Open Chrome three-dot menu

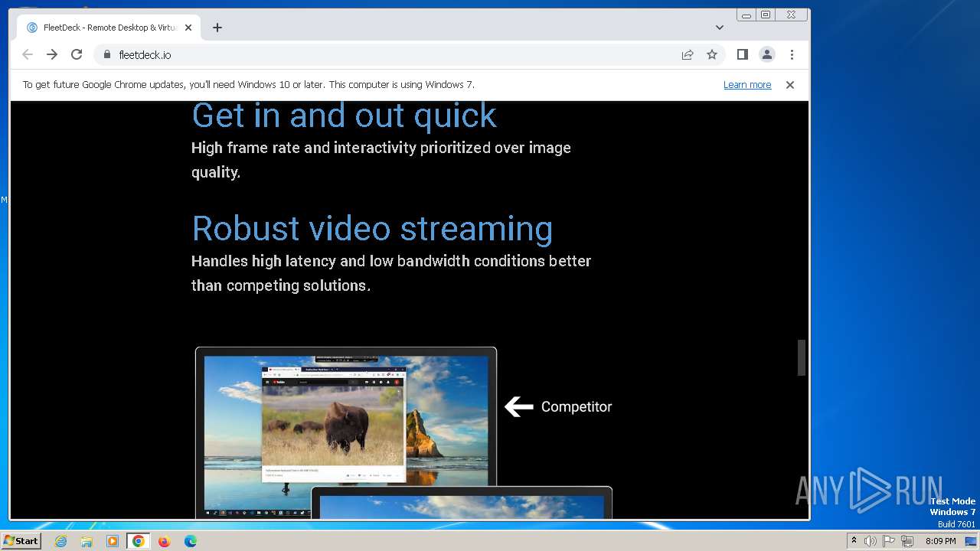point(792,54)
